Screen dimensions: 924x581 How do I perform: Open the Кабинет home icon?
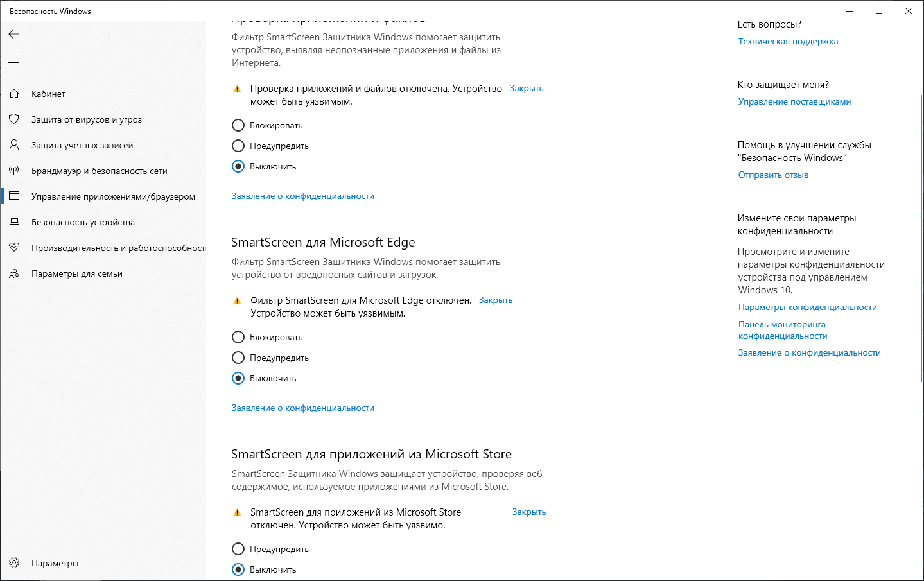(x=14, y=94)
